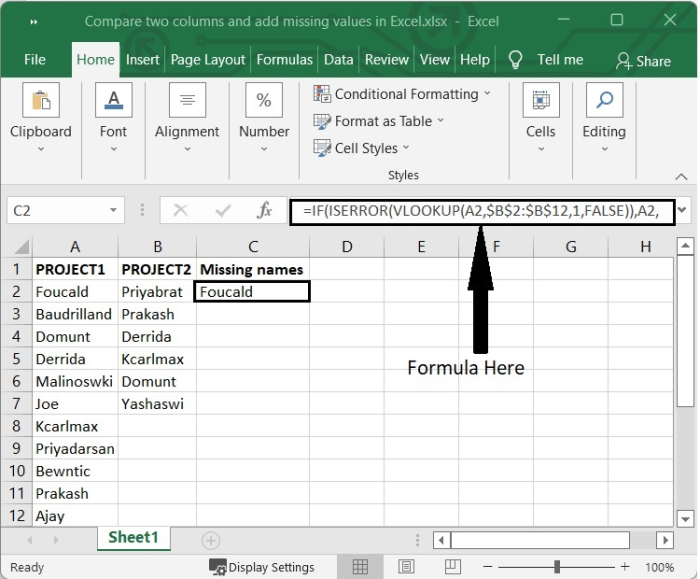Click the Share button

[643, 60]
